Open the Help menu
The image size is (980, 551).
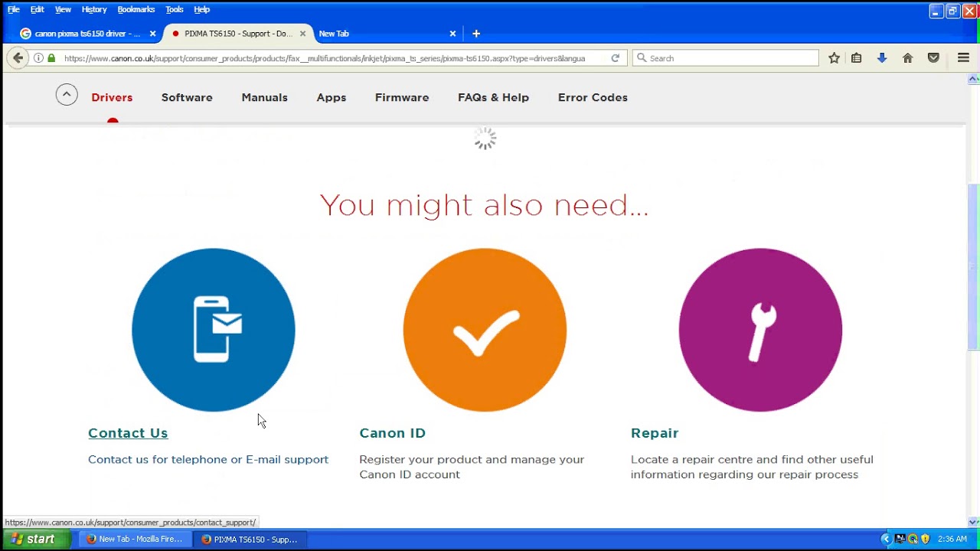[202, 9]
